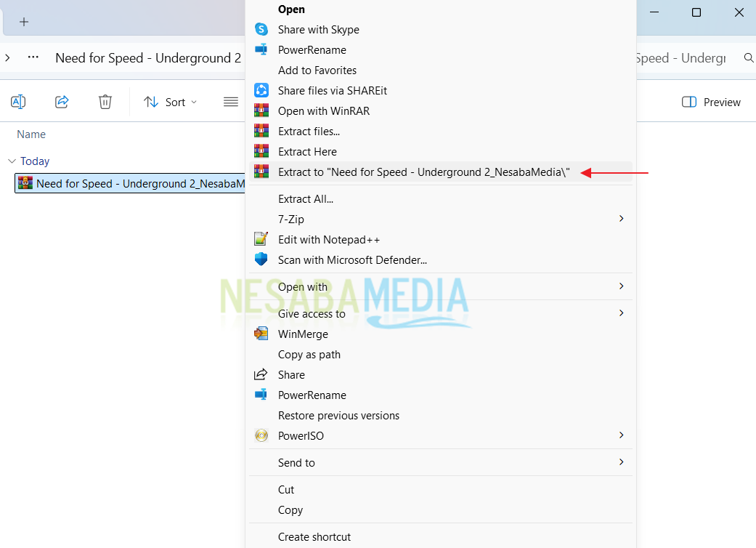Choose Copy from context menu
756x548 pixels.
click(x=441, y=509)
